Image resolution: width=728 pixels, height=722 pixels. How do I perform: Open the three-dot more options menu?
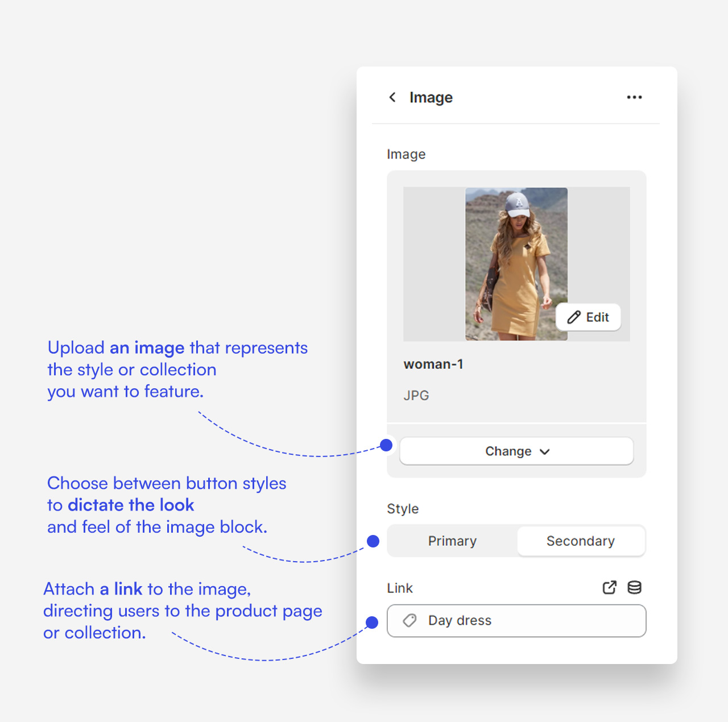(x=634, y=97)
